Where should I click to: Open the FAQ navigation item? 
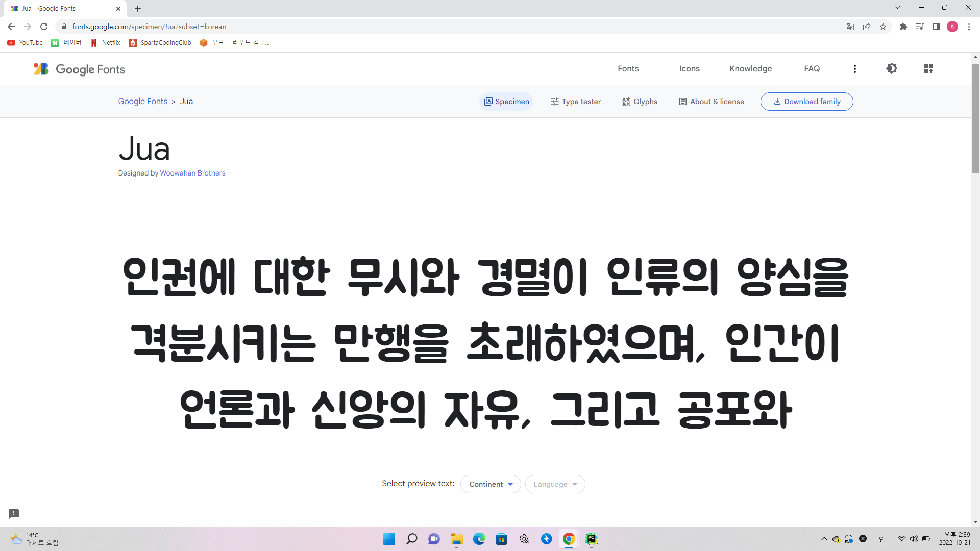tap(812, 68)
